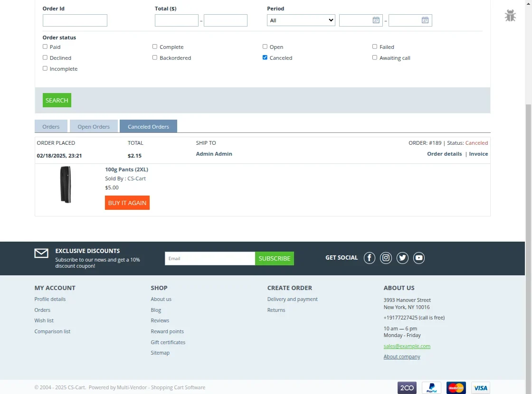
Task: Enable the Backordered status checkbox
Action: click(155, 57)
